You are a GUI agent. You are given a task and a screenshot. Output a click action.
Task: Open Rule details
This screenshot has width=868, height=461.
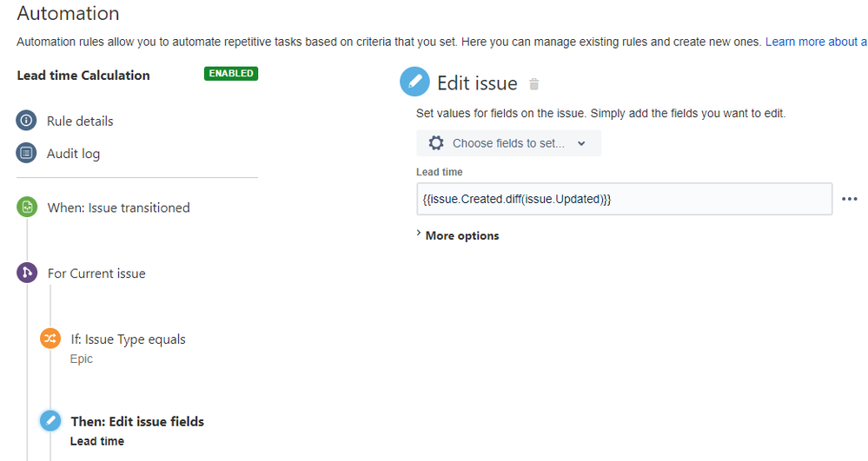point(80,121)
